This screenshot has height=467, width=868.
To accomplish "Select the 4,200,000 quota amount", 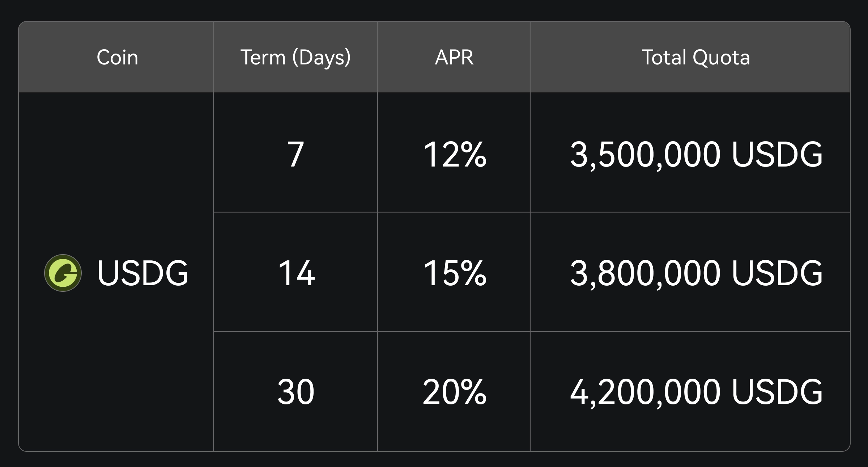I will coord(645,392).
